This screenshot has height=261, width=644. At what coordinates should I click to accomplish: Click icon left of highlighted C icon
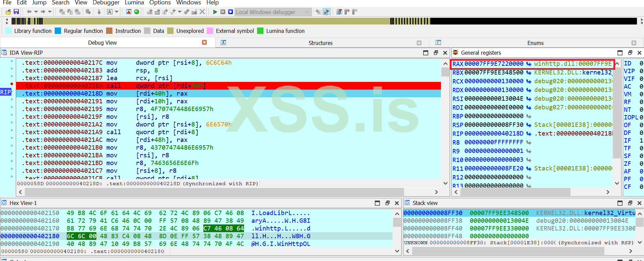318,12
